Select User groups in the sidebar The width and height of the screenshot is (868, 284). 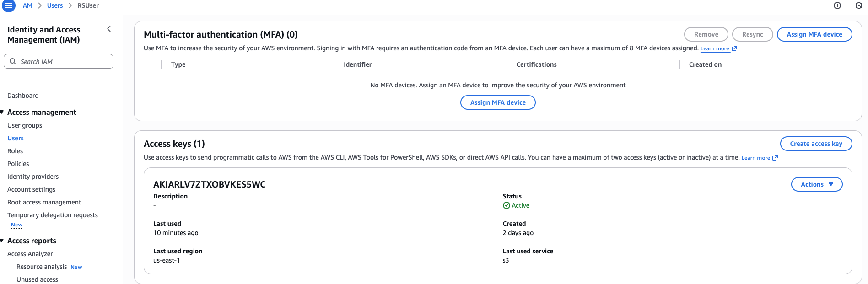pos(25,125)
